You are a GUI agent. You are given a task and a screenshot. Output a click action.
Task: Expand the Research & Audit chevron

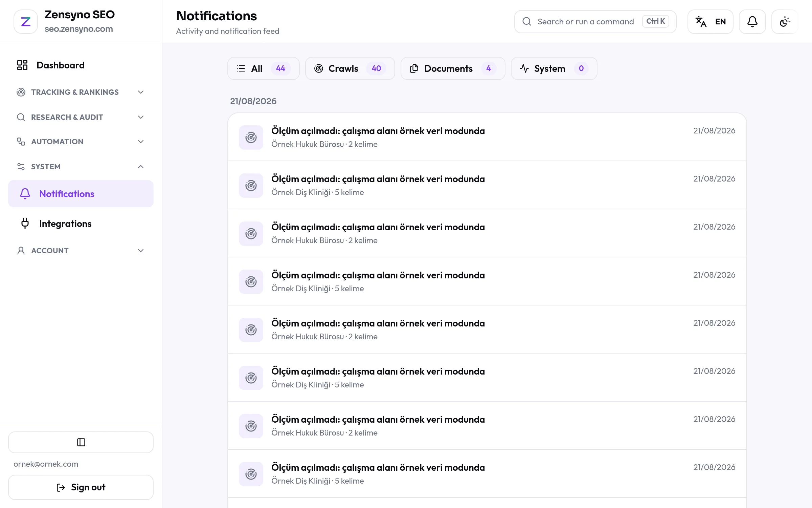pos(141,117)
